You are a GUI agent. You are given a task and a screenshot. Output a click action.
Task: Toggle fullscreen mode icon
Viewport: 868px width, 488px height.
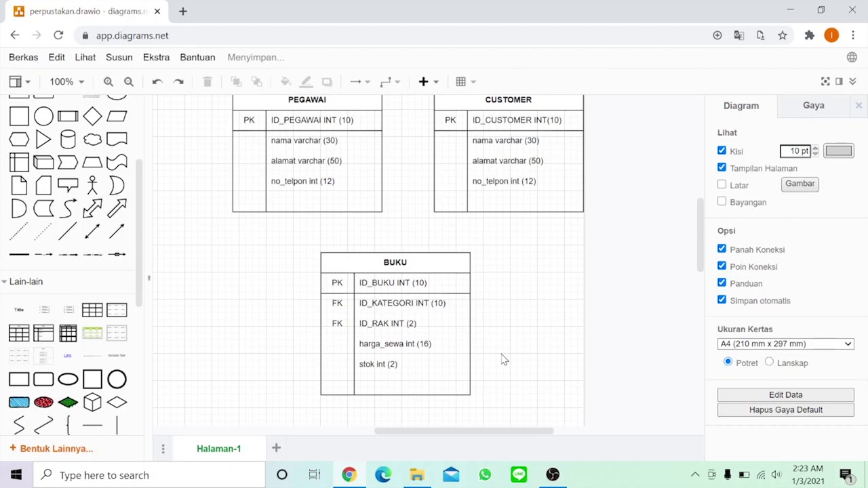(825, 81)
